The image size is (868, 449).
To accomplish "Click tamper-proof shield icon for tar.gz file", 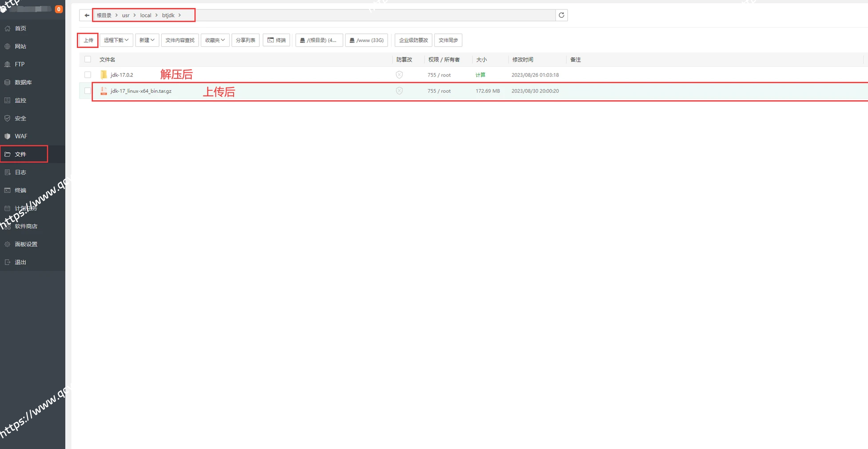I will tap(399, 91).
